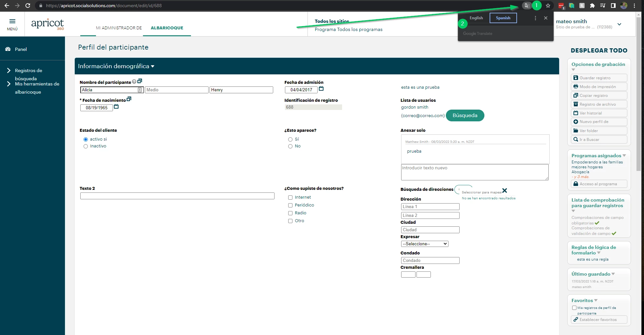
Task: Click Acceso al programa button
Action: pos(599,184)
